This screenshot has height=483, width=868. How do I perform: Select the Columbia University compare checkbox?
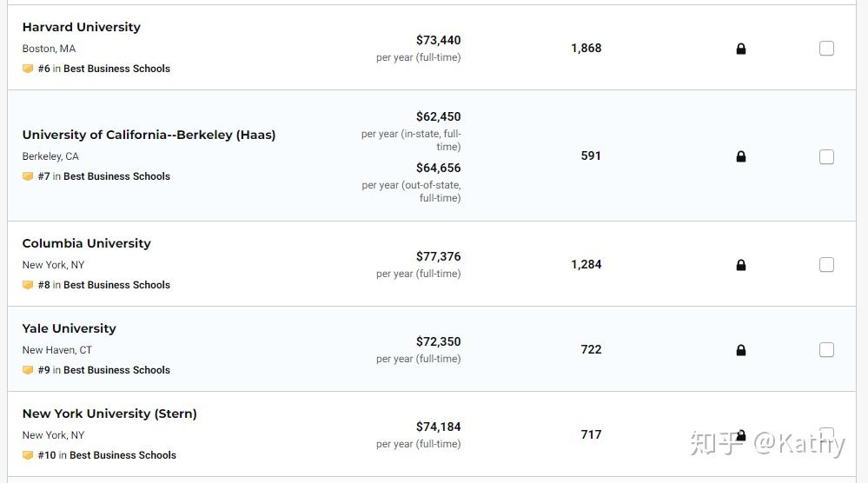click(826, 265)
